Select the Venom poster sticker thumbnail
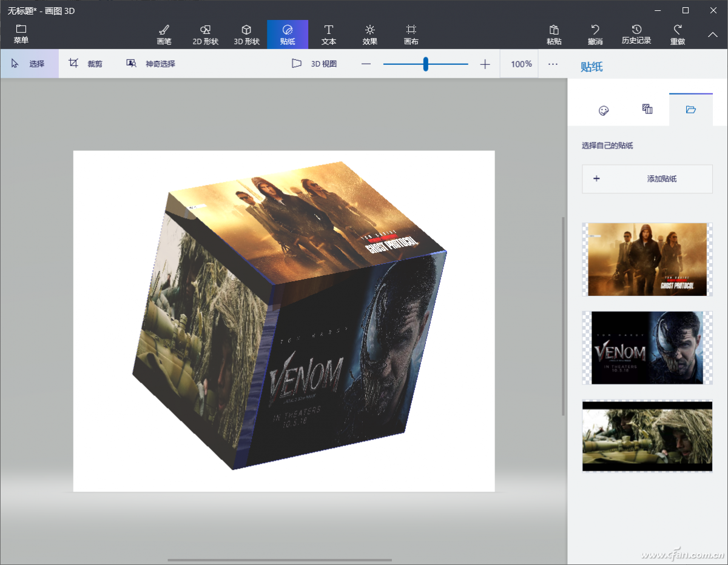Viewport: 728px width, 565px height. pos(647,348)
